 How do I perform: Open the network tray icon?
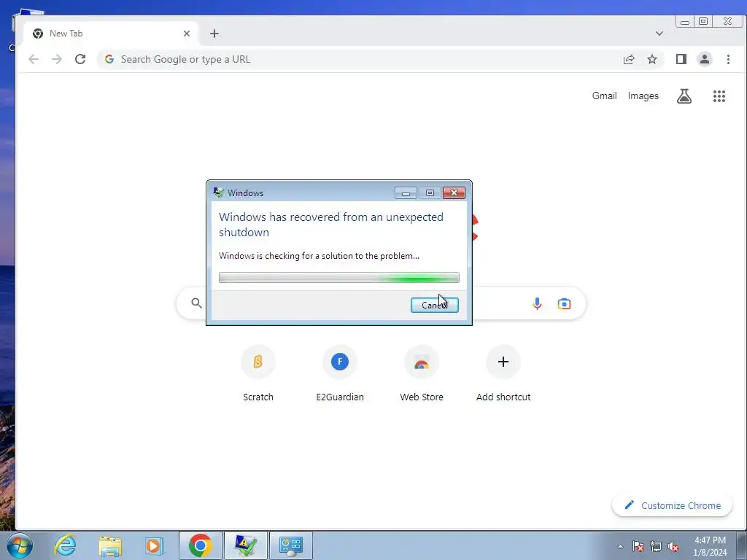[x=656, y=546]
